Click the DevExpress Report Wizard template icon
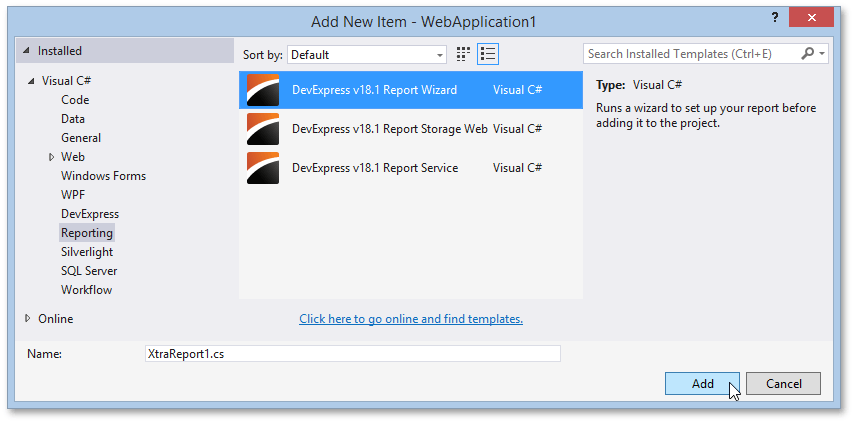The width and height of the screenshot is (854, 423). [263, 90]
